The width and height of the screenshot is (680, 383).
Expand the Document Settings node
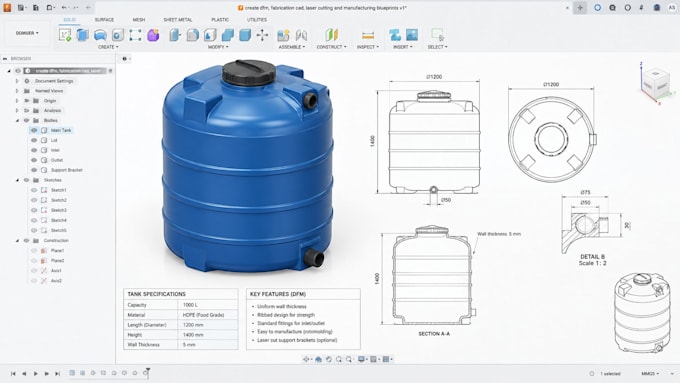[17, 81]
